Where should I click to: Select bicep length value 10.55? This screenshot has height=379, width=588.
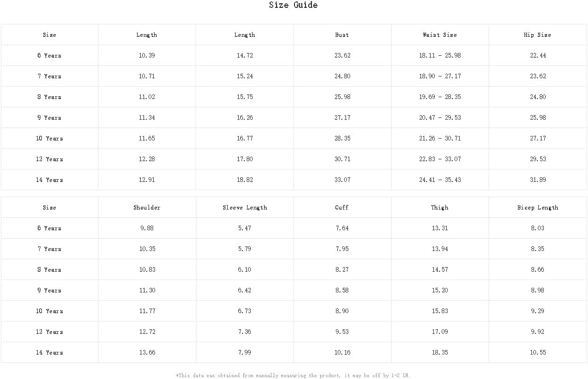click(x=538, y=353)
